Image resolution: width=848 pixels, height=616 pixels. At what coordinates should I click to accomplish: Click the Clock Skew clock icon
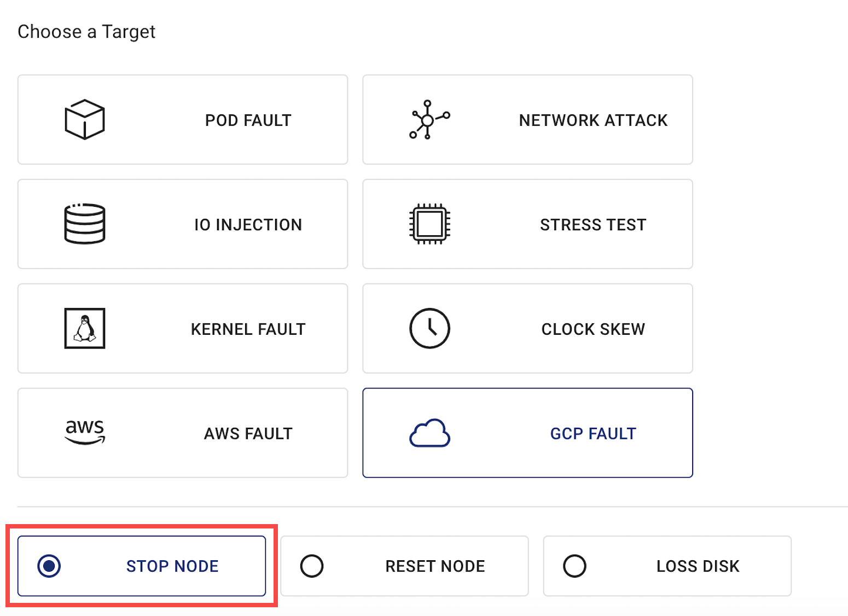tap(429, 328)
